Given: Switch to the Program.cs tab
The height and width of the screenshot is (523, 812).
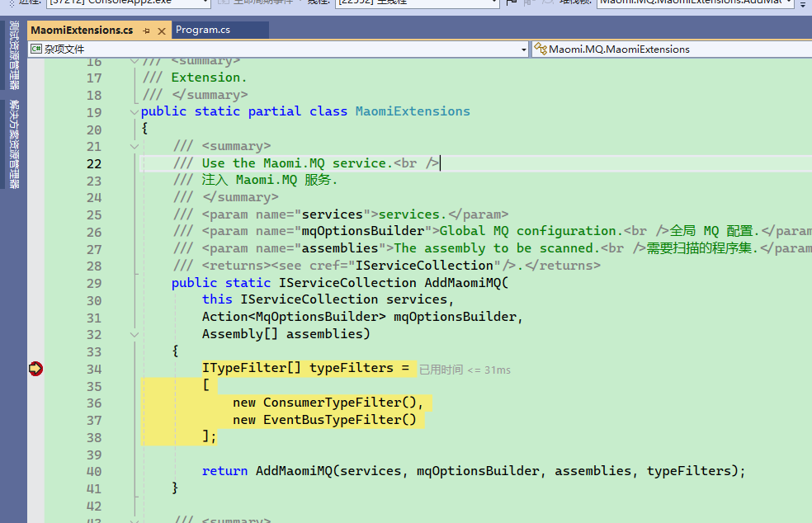Looking at the screenshot, I should coord(203,31).
